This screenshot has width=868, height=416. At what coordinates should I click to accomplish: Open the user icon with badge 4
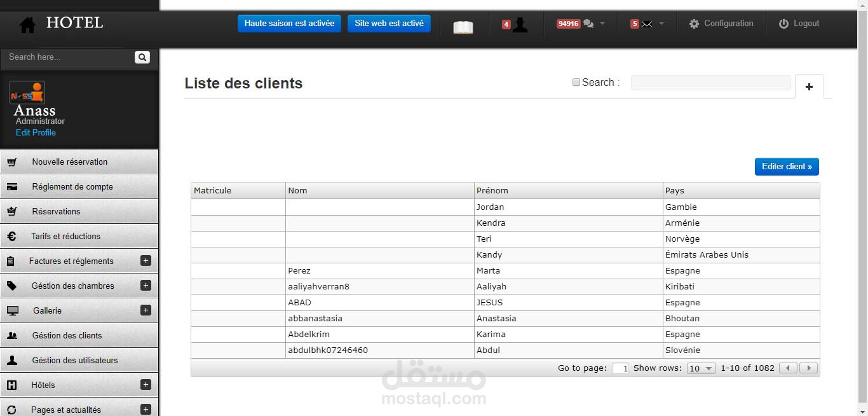(x=520, y=25)
